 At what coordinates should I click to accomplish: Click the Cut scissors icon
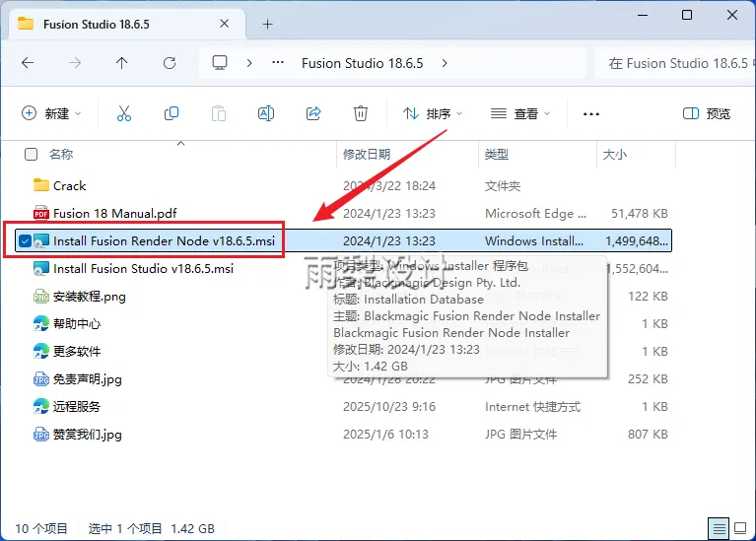(x=124, y=113)
